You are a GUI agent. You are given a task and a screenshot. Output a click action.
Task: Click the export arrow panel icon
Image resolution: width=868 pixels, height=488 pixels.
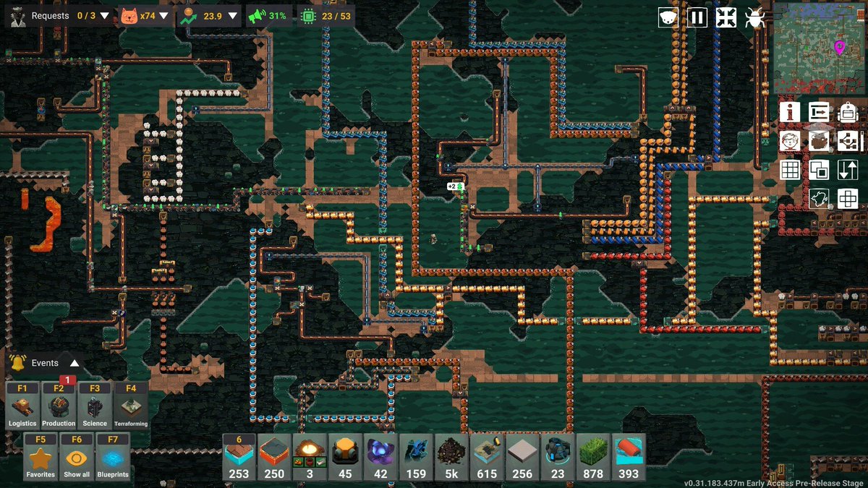(x=819, y=112)
